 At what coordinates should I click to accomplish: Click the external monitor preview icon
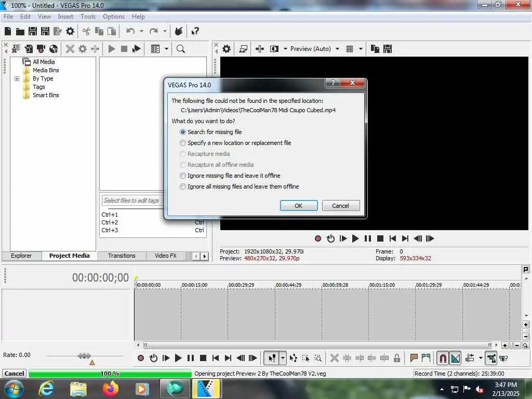(x=243, y=49)
